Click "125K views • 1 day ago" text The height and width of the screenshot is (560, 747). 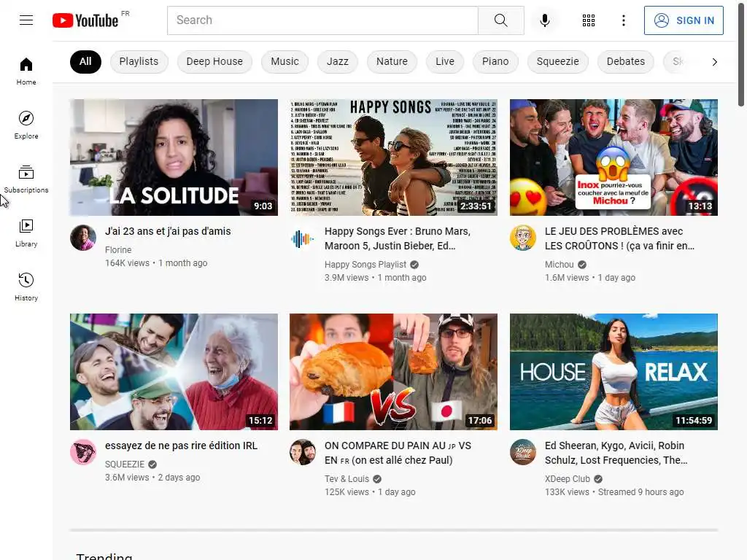tap(370, 492)
